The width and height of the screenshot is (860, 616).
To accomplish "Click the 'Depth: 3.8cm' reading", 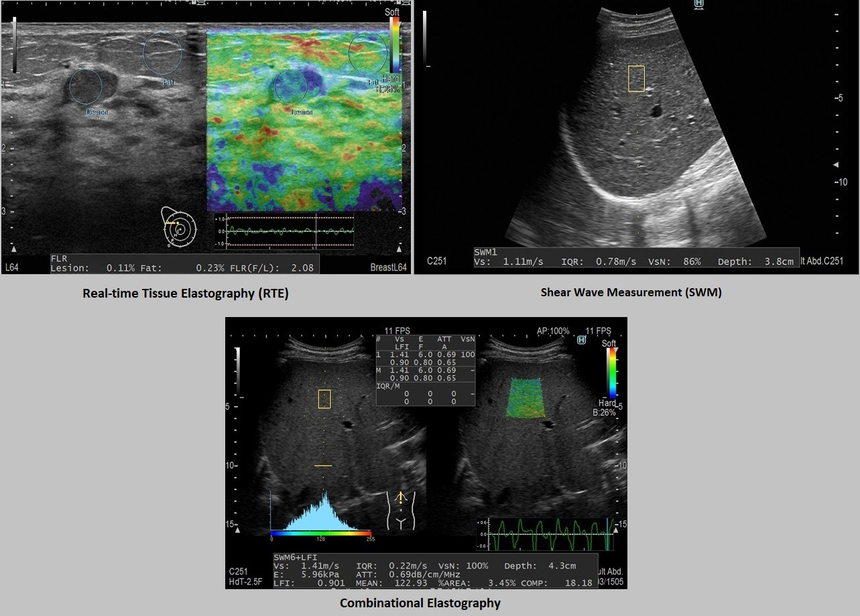I will point(755,261).
